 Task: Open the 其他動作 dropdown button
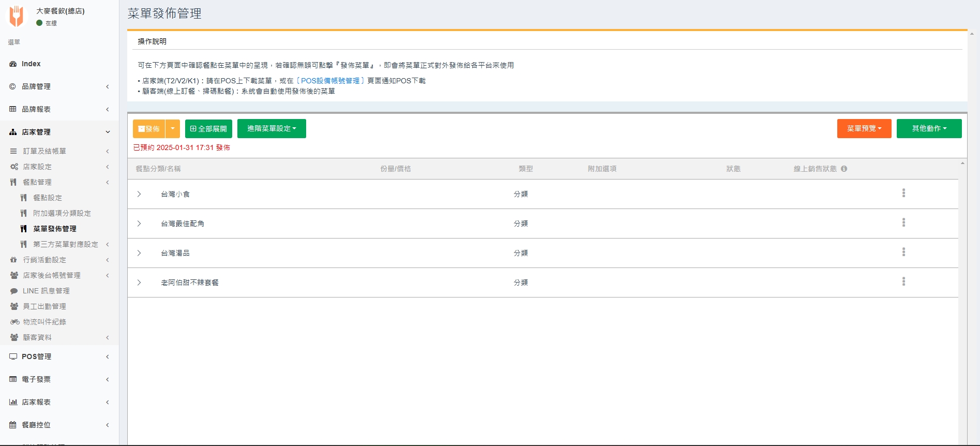[929, 129]
